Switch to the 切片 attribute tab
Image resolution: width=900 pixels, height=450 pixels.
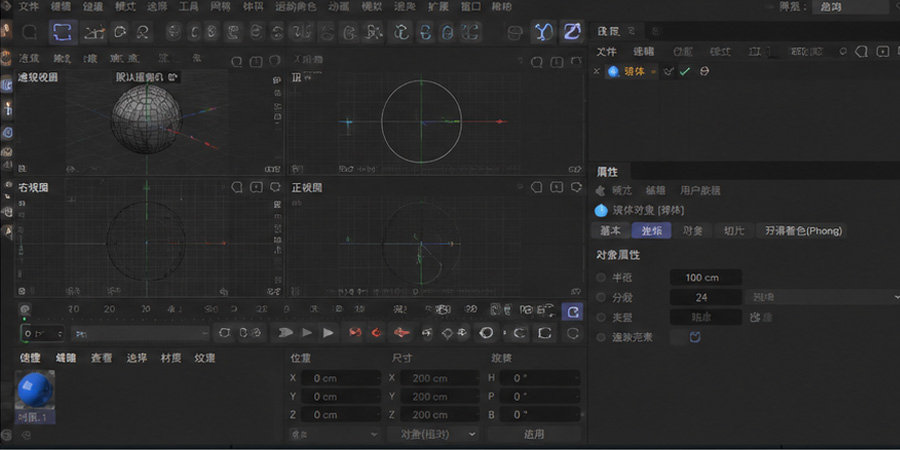coord(734,231)
